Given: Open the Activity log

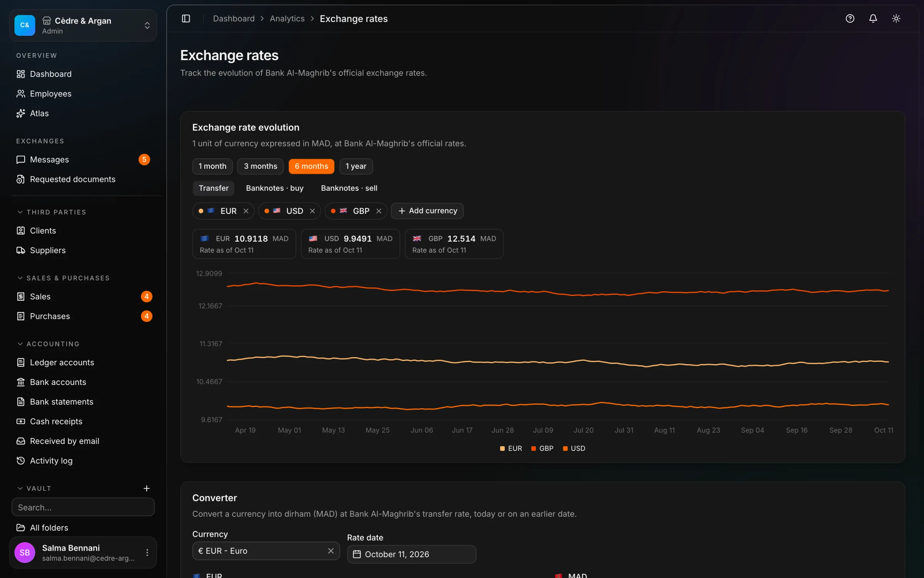Looking at the screenshot, I should pos(83,460).
